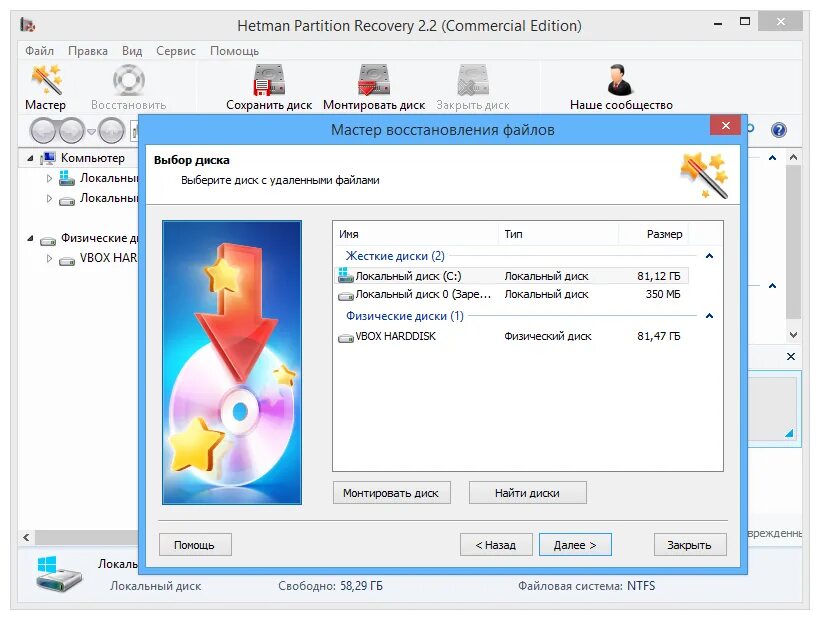Select Компьютер in the main tree
The image size is (822, 627).
(x=92, y=158)
